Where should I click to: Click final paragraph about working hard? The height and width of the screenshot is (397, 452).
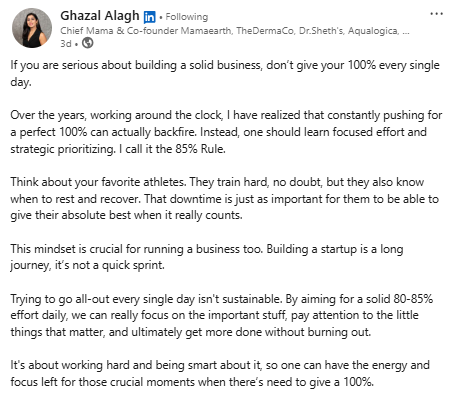pos(220,373)
